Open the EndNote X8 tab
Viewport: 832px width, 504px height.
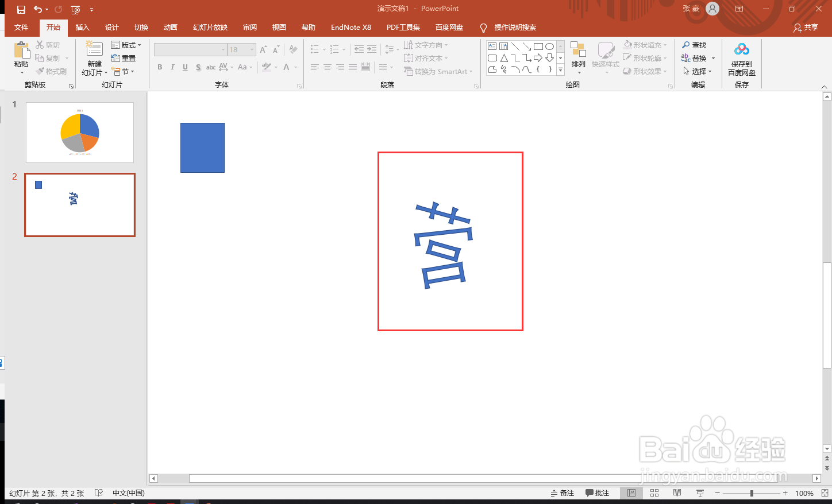coord(351,27)
